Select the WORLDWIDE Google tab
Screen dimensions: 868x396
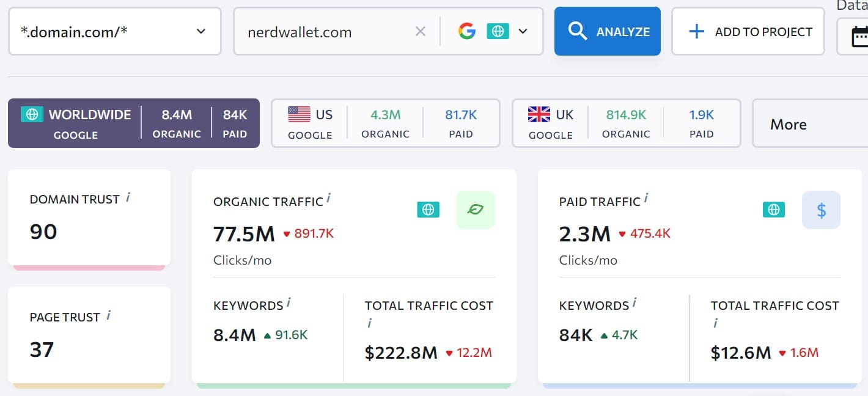tap(134, 123)
